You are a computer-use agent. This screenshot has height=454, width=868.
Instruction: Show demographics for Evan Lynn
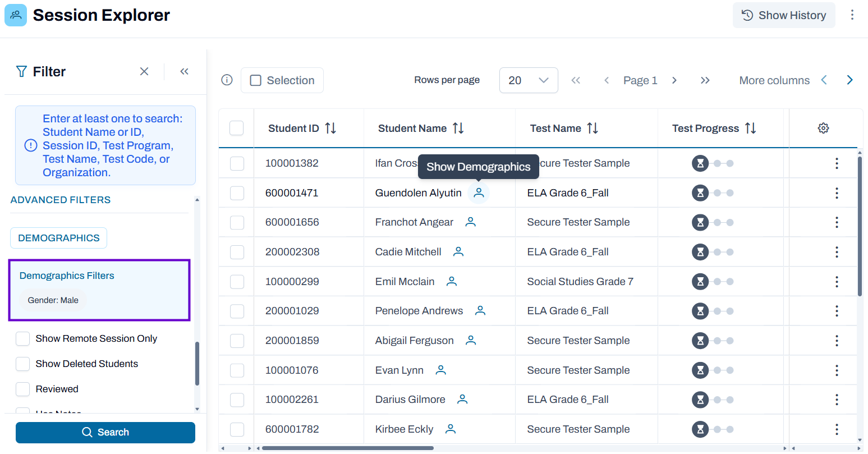pos(441,370)
